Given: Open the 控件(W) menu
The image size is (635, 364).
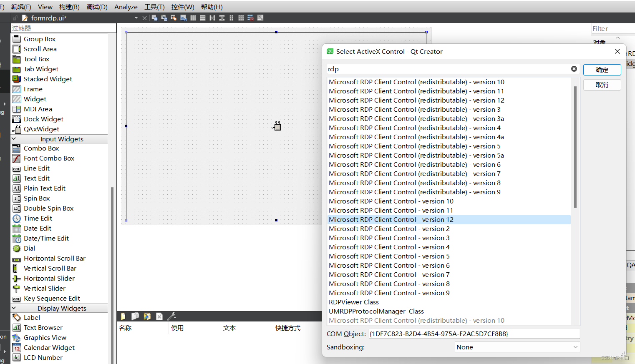Looking at the screenshot, I should click(183, 7).
